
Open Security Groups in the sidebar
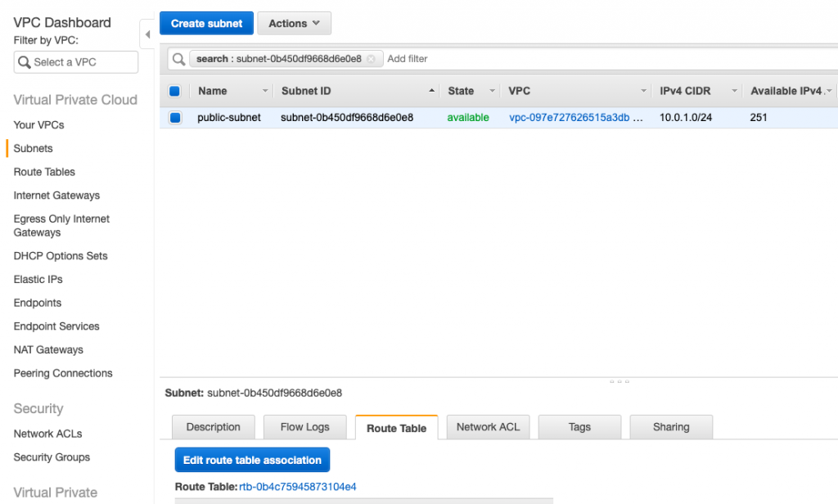(x=52, y=457)
